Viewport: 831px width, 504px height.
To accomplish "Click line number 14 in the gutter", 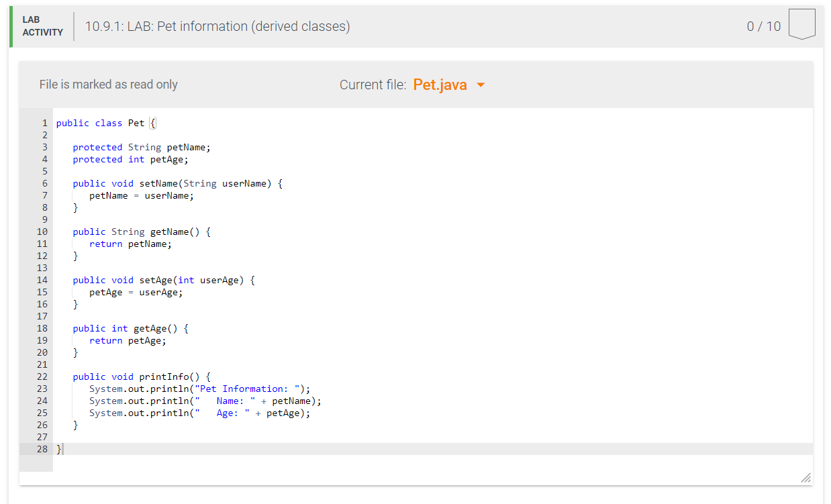I will tap(42, 280).
